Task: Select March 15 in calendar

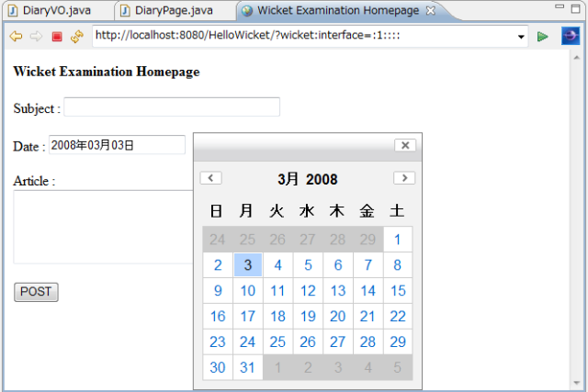Action: point(398,290)
